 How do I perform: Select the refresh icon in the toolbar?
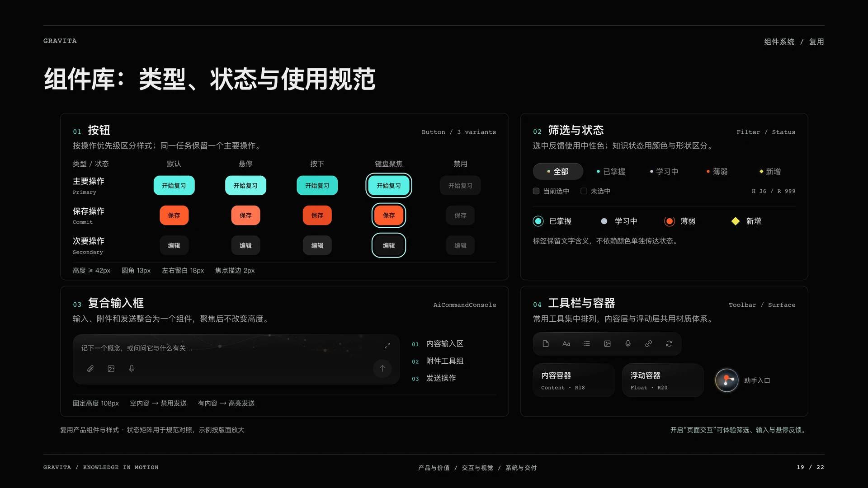click(x=669, y=344)
